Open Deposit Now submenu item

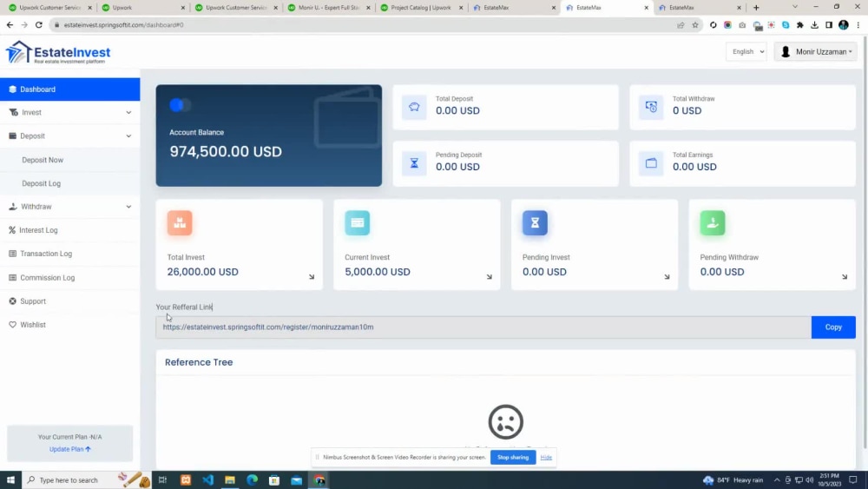tap(43, 160)
